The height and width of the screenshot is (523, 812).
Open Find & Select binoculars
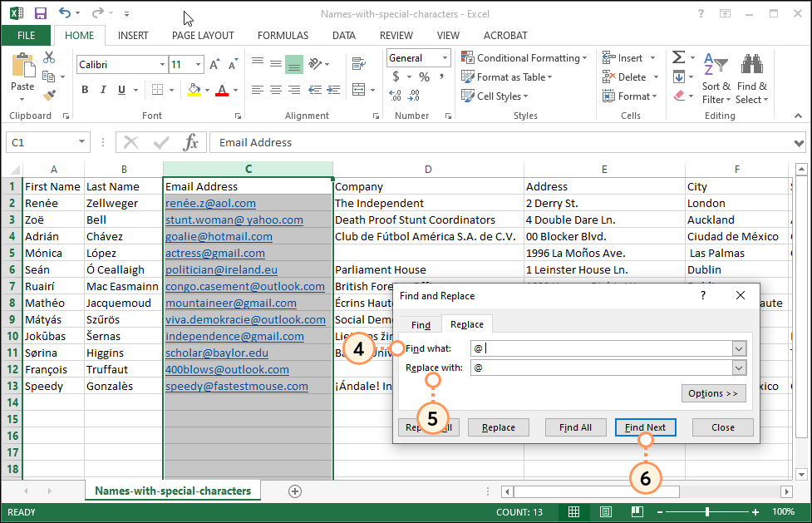tap(752, 78)
